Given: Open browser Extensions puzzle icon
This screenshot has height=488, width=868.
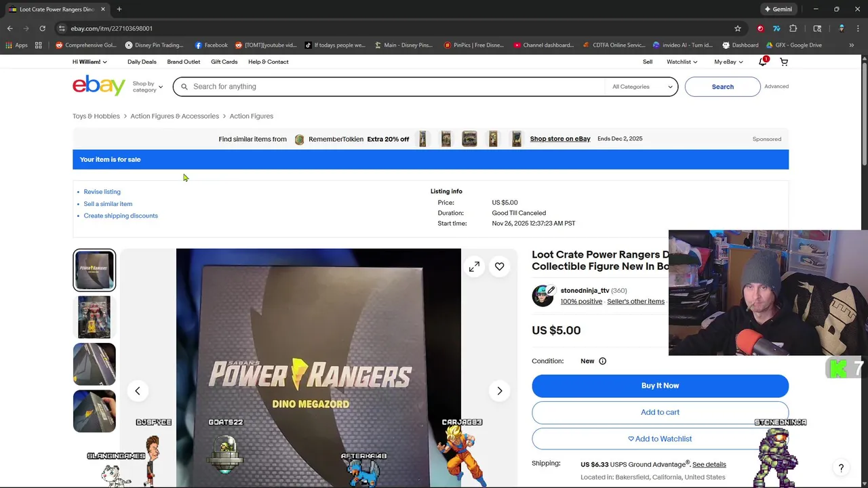Looking at the screenshot, I should tap(793, 28).
